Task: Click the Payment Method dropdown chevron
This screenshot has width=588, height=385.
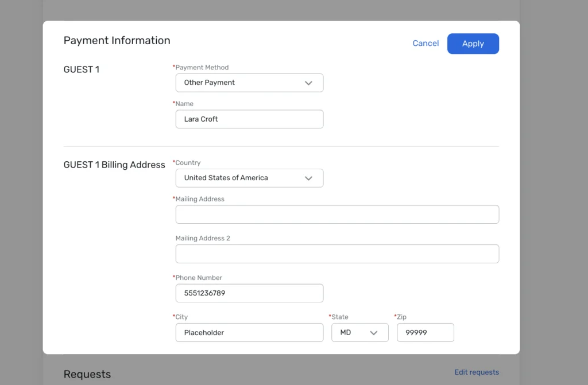Action: click(309, 83)
